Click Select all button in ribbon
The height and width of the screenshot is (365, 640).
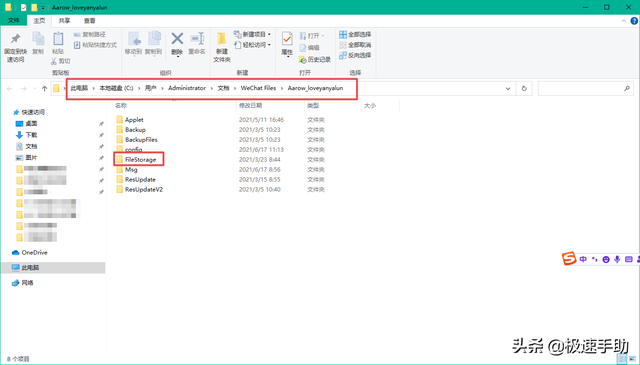[x=355, y=34]
